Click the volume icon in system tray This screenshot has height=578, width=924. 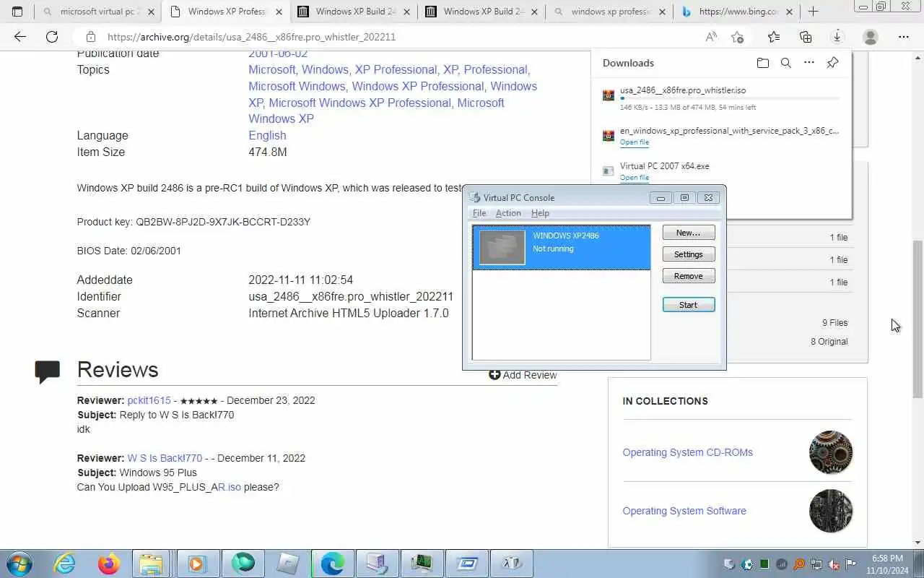[x=834, y=564]
